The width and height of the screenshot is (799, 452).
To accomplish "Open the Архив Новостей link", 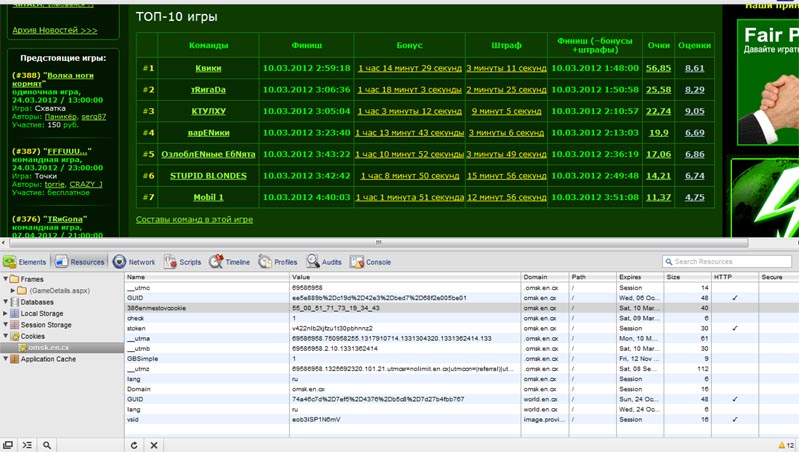I will [55, 30].
